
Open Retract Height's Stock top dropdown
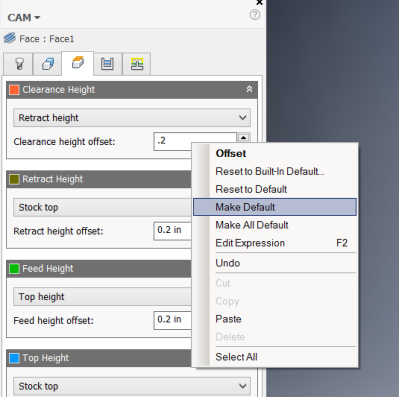pyautogui.click(x=103, y=207)
